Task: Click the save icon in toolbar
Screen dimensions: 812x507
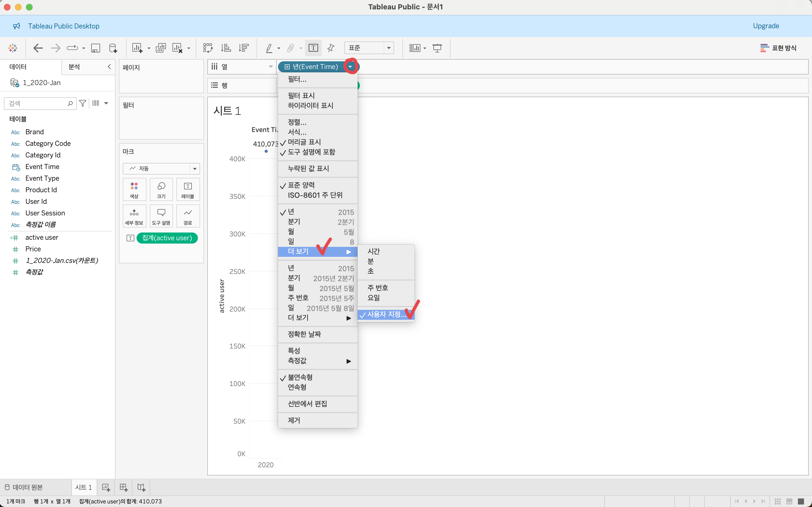Action: tap(96, 48)
